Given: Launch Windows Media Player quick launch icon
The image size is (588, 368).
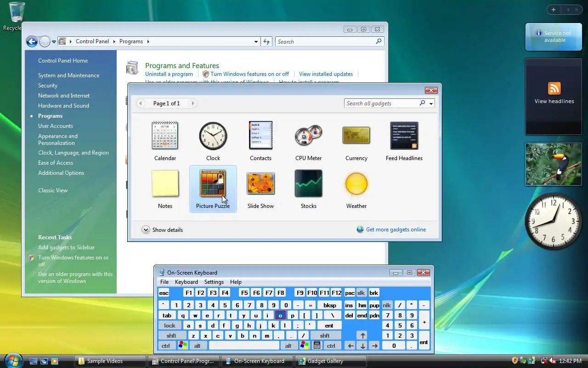Looking at the screenshot, I should click(55, 361).
